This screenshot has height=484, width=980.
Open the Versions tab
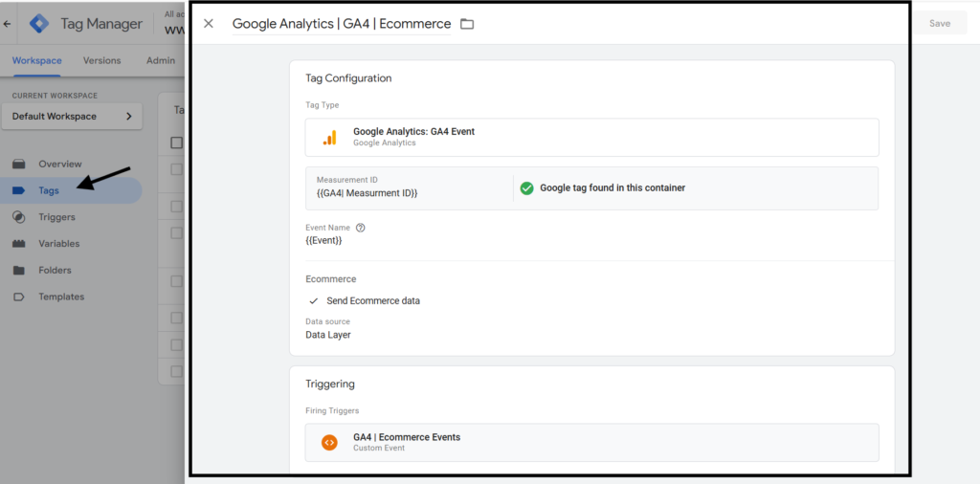[101, 60]
